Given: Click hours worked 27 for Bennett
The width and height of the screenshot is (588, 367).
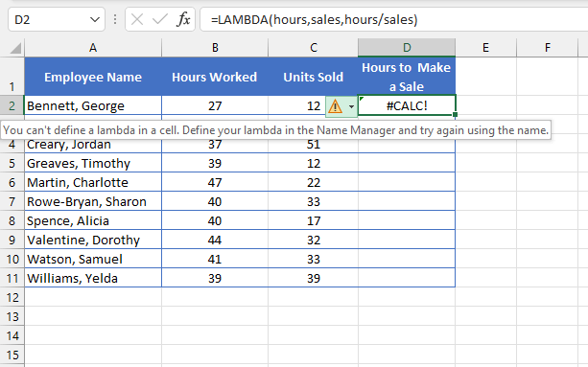Looking at the screenshot, I should tap(215, 106).
